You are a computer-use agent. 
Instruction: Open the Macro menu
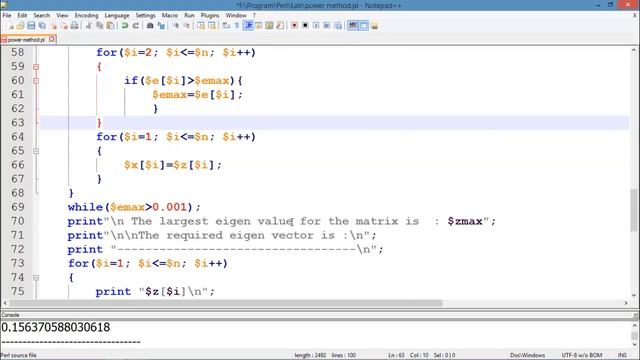coord(170,16)
